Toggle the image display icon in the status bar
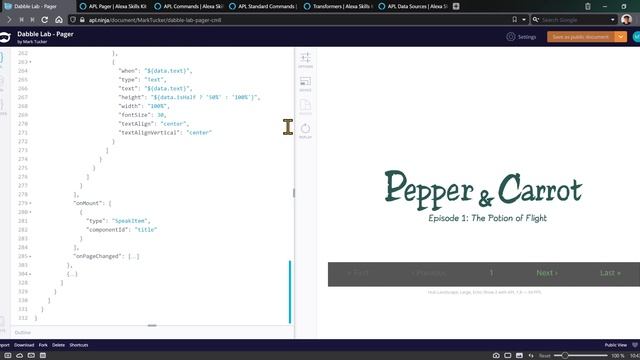The height and width of the screenshot is (360, 640). click(x=519, y=356)
